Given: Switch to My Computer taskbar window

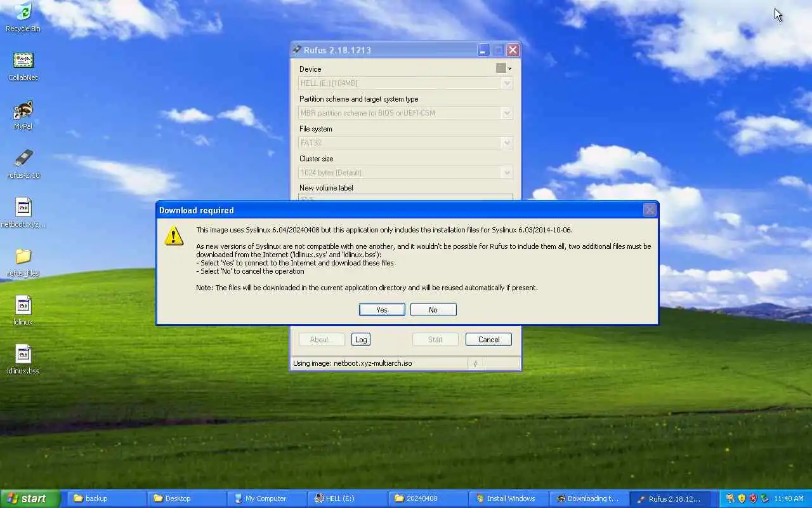Looking at the screenshot, I should (x=266, y=498).
